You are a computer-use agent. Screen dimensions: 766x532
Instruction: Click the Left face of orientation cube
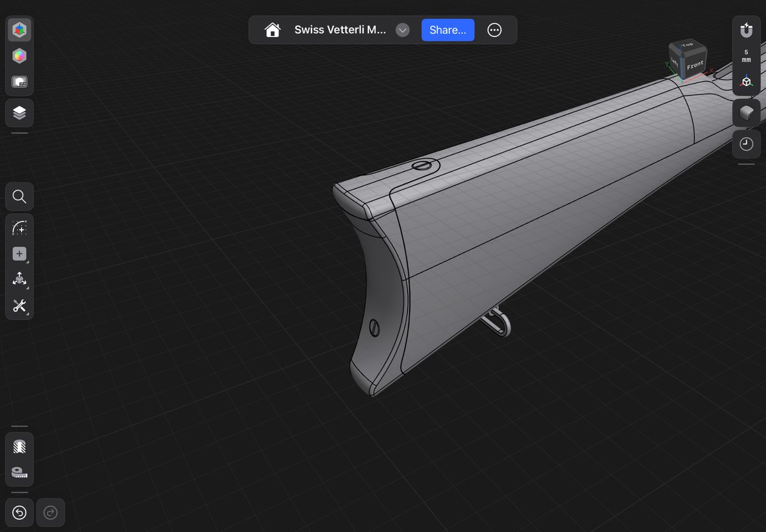(x=675, y=62)
